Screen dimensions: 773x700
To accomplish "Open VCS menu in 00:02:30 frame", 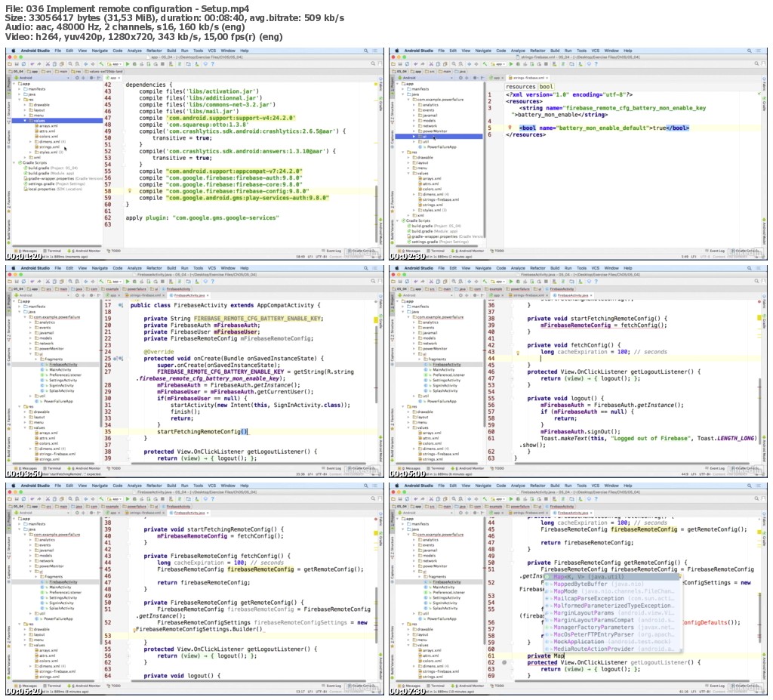I will point(596,51).
